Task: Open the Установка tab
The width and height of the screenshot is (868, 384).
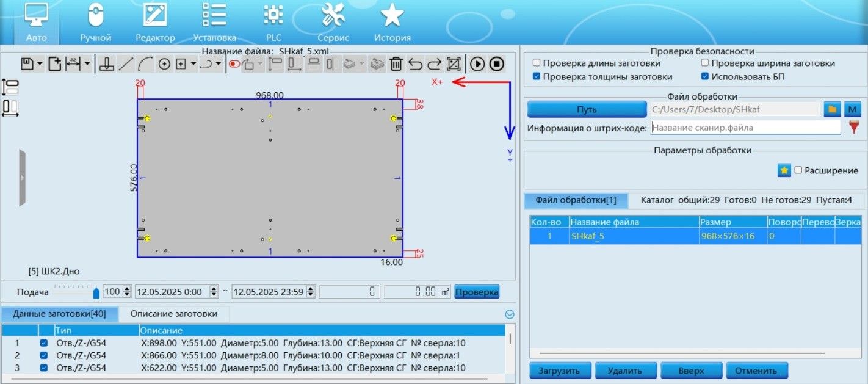Action: pyautogui.click(x=214, y=23)
